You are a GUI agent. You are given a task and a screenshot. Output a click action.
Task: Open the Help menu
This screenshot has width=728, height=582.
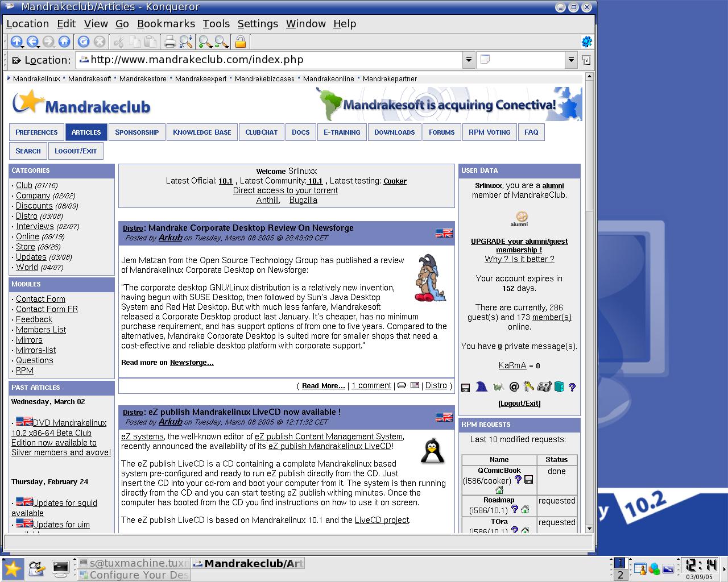345,24
